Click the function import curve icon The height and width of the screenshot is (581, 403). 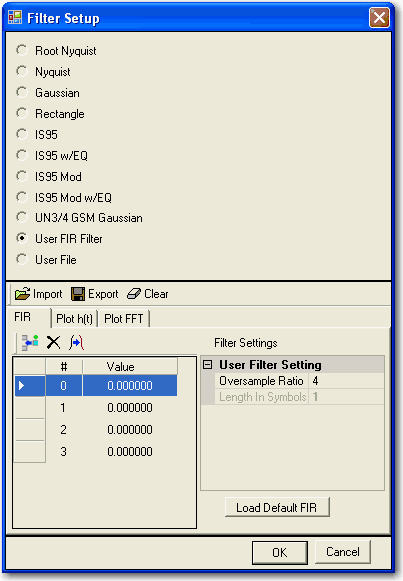pos(76,342)
